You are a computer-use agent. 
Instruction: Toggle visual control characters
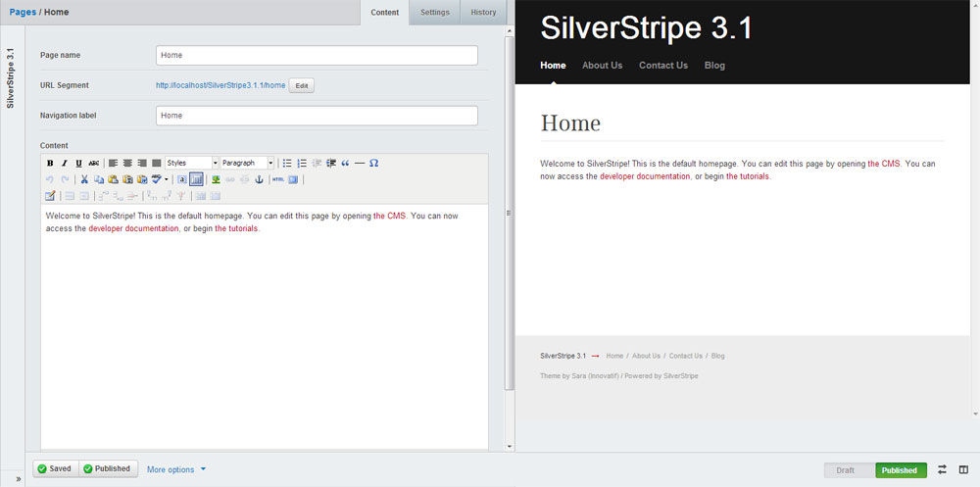196,179
